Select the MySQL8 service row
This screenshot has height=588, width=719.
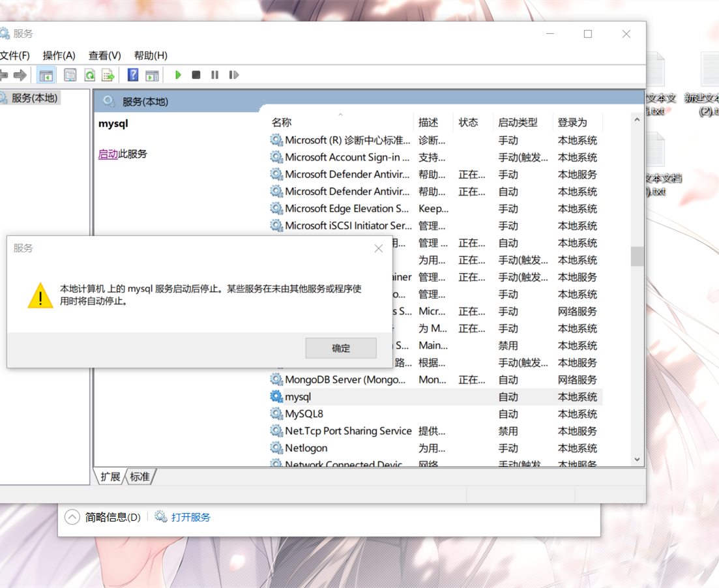tap(435, 414)
